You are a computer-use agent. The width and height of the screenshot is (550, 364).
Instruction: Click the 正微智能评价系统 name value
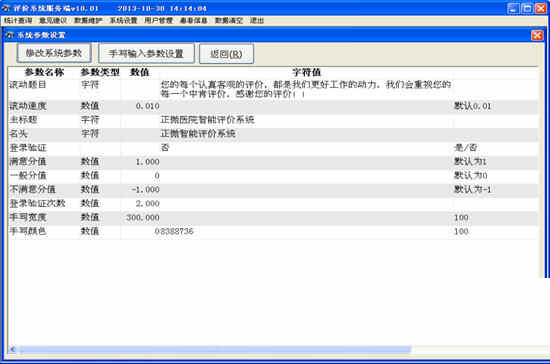198,134
